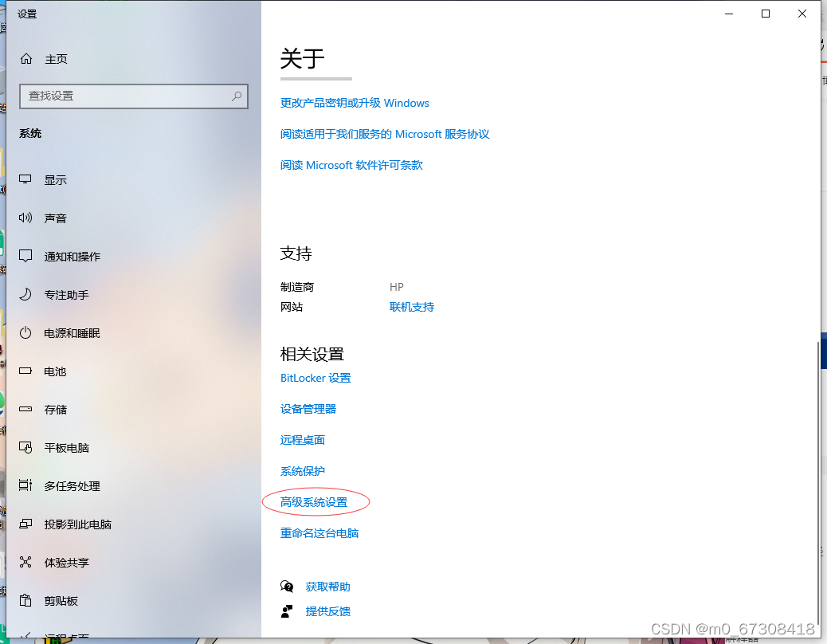Open 远程桌面 link
Viewport: 827px width, 644px height.
(x=302, y=440)
